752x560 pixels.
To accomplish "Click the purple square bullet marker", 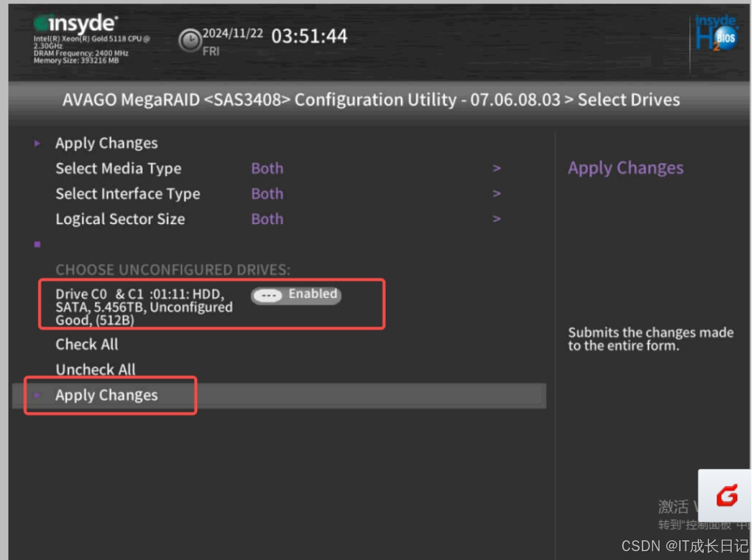I will click(x=37, y=244).
